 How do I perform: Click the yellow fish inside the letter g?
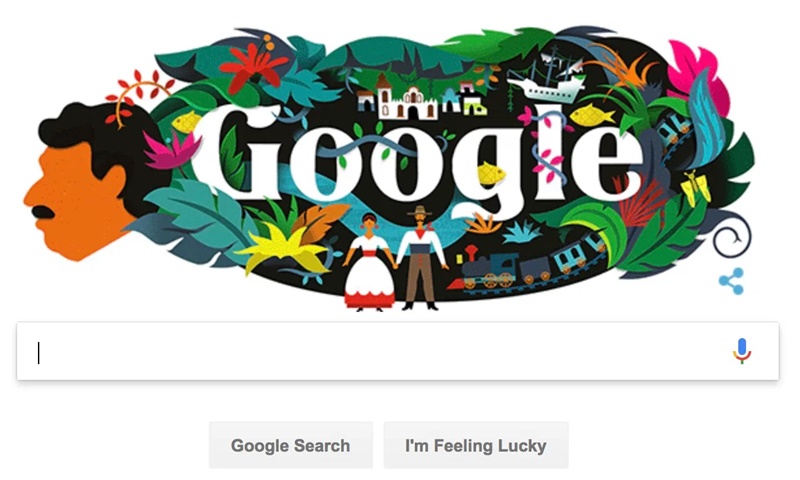tap(491, 173)
